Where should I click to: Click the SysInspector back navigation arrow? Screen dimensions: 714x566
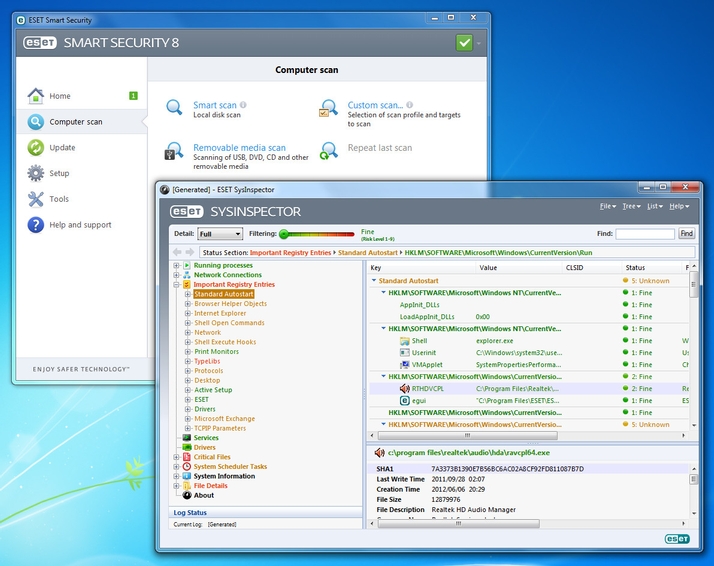[x=177, y=252]
